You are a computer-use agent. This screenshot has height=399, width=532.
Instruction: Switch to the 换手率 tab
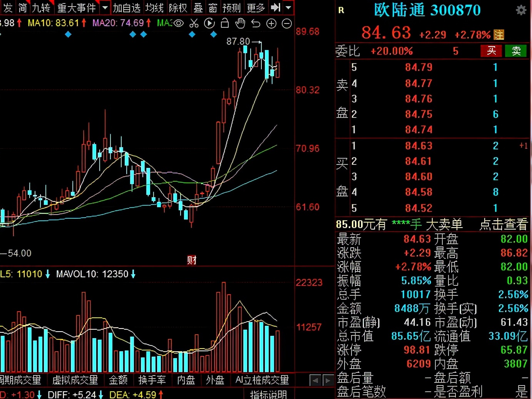pyautogui.click(x=152, y=380)
